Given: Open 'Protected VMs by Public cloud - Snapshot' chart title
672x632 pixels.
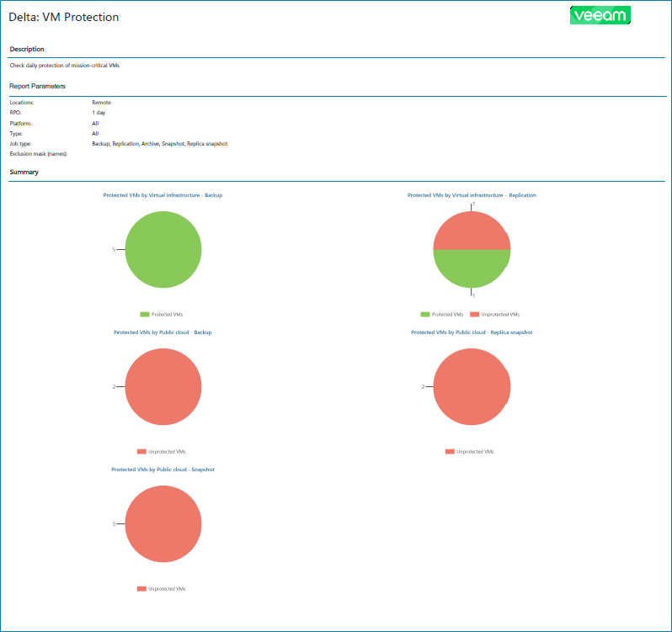Looking at the screenshot, I should [163, 470].
